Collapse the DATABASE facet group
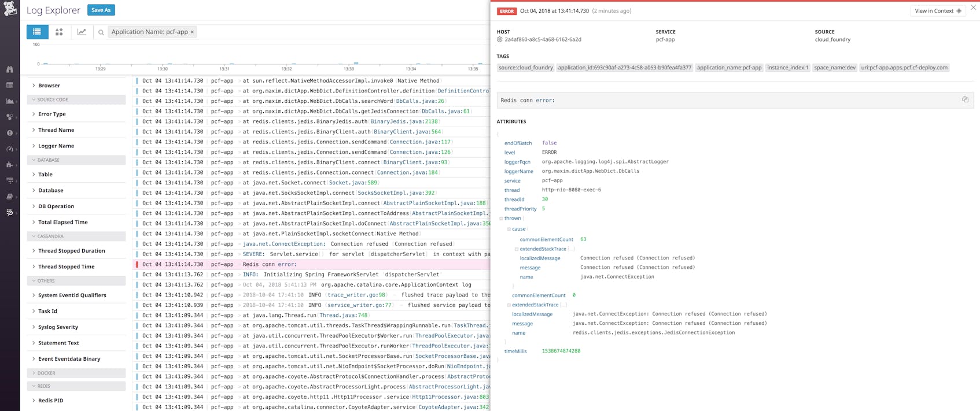Image resolution: width=980 pixels, height=411 pixels. [76, 160]
